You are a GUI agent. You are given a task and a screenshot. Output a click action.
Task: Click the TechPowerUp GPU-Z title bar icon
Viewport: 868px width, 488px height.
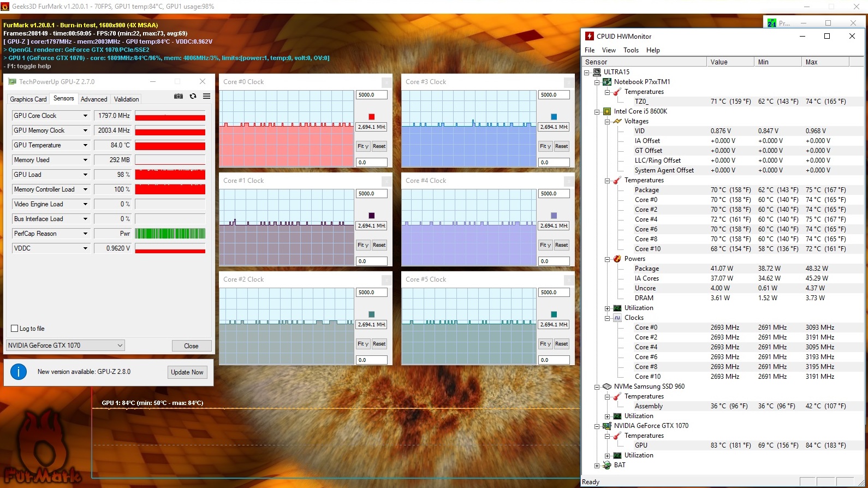pos(12,82)
